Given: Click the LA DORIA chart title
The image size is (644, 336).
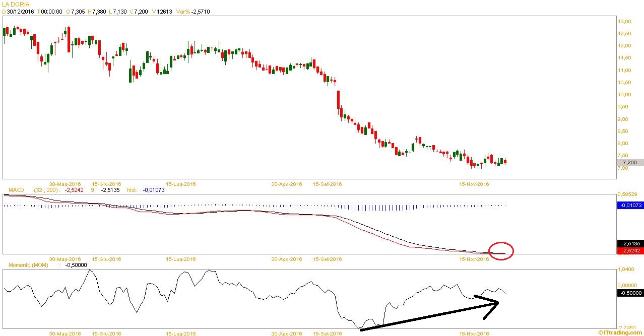Looking at the screenshot, I should tap(16, 4).
